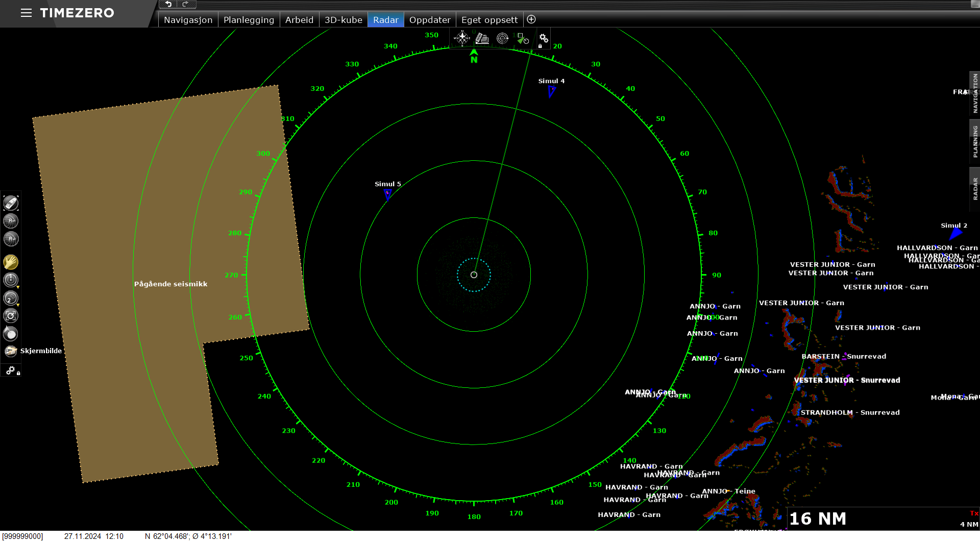Viewport: 980px width, 543px height.
Task: Toggle the radar range rings icon
Action: (502, 38)
